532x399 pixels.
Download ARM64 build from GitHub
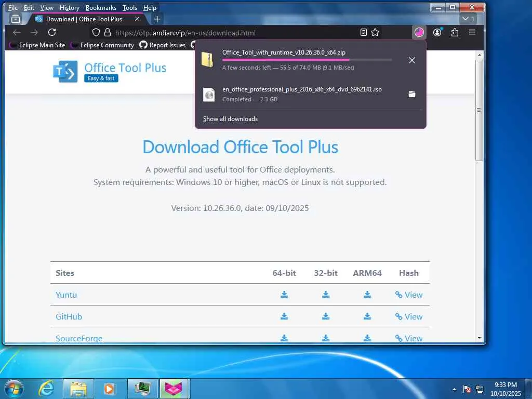click(367, 316)
